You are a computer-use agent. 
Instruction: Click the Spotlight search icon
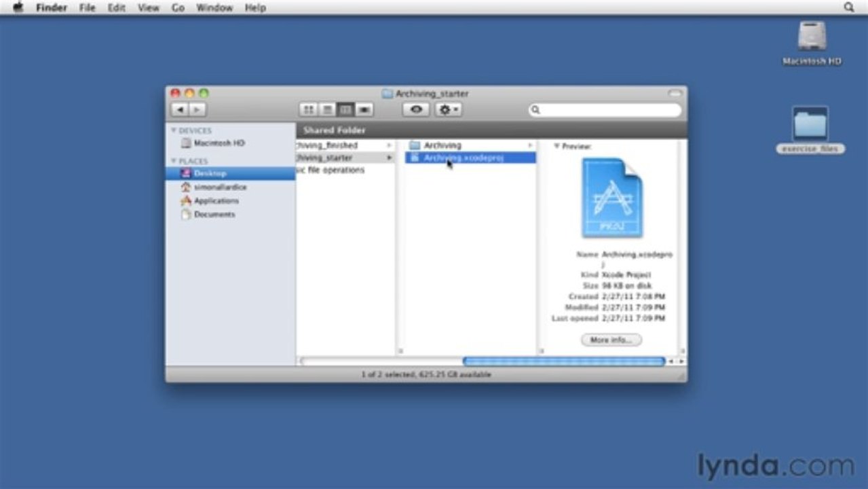849,7
